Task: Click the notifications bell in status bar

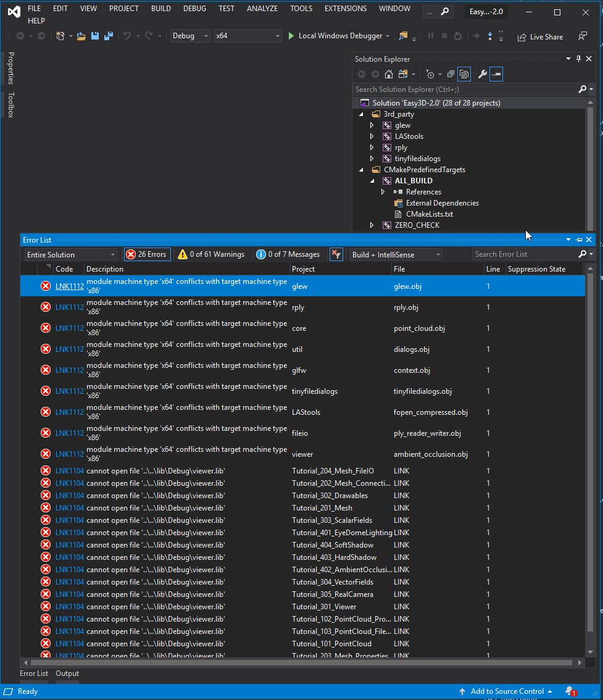Action: click(570, 691)
